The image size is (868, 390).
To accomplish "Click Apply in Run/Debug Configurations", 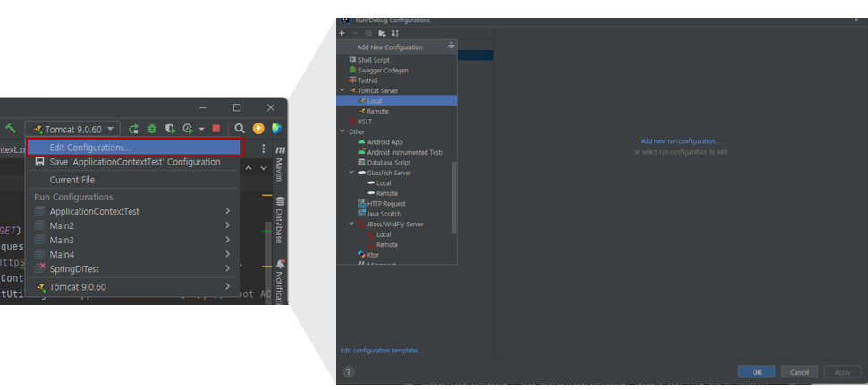I will pyautogui.click(x=843, y=372).
